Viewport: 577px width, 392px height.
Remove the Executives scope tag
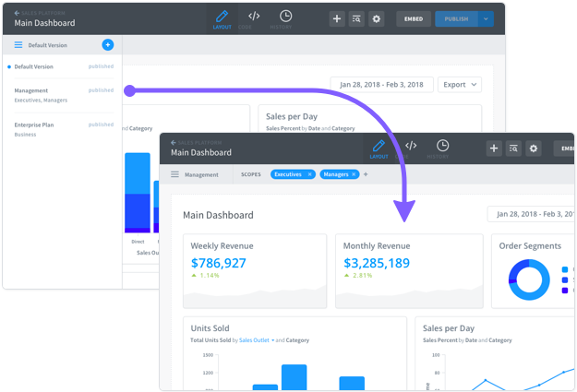click(x=310, y=174)
